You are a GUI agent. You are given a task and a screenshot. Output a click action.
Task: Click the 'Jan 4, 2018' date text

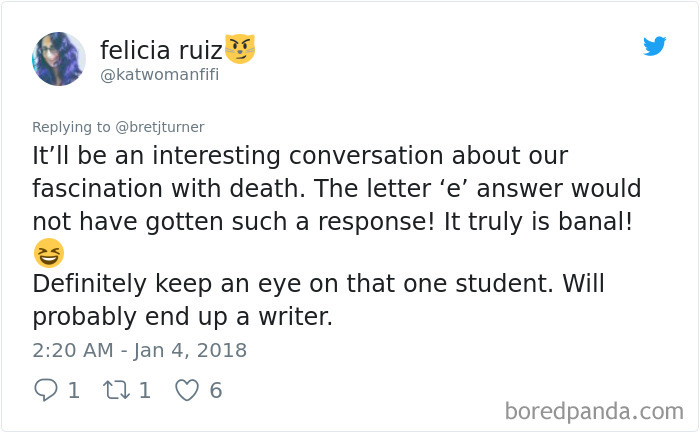190,350
